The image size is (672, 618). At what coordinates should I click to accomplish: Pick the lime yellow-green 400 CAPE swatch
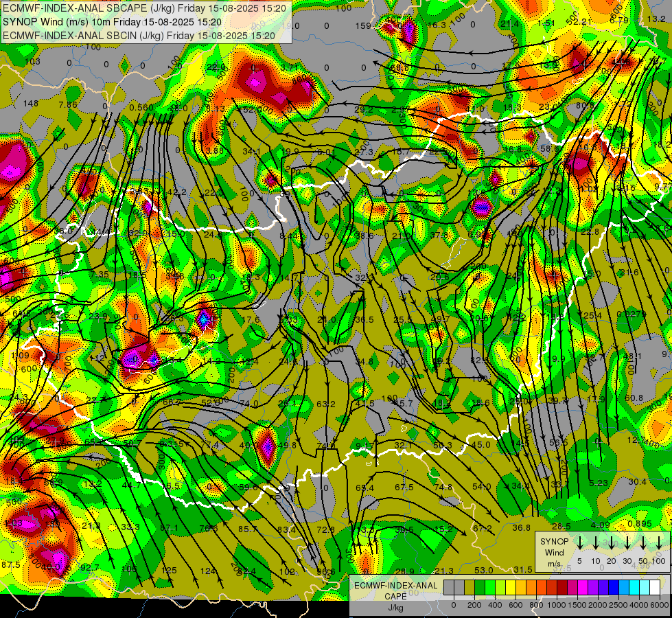pos(500,587)
